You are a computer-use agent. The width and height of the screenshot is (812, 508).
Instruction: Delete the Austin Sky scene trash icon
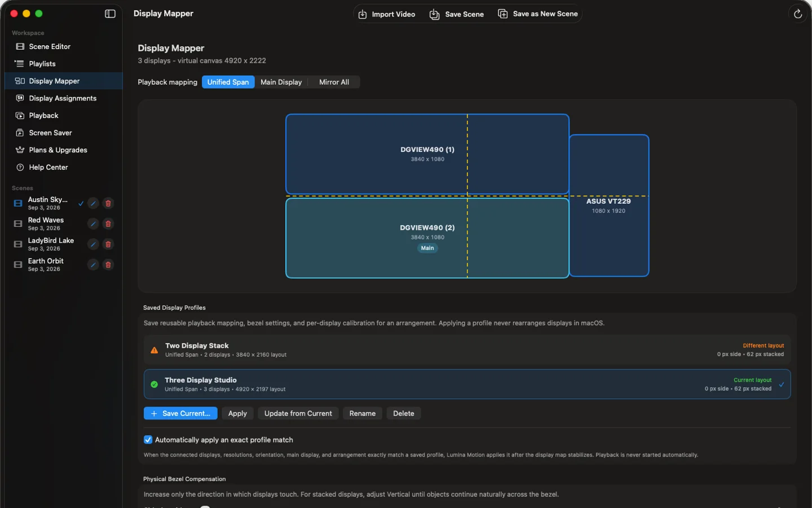tap(108, 203)
